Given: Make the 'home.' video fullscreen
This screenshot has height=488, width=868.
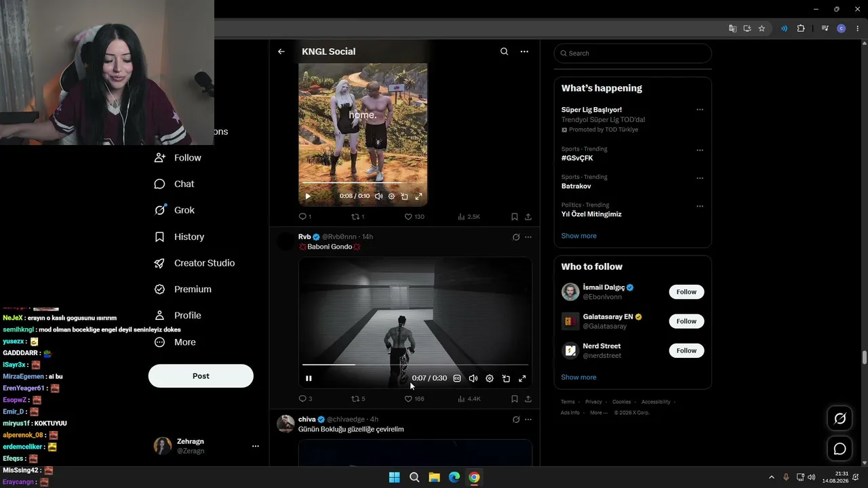Looking at the screenshot, I should click(x=418, y=197).
